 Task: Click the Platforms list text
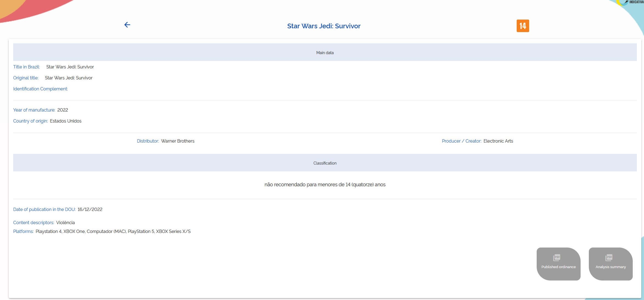tap(113, 231)
